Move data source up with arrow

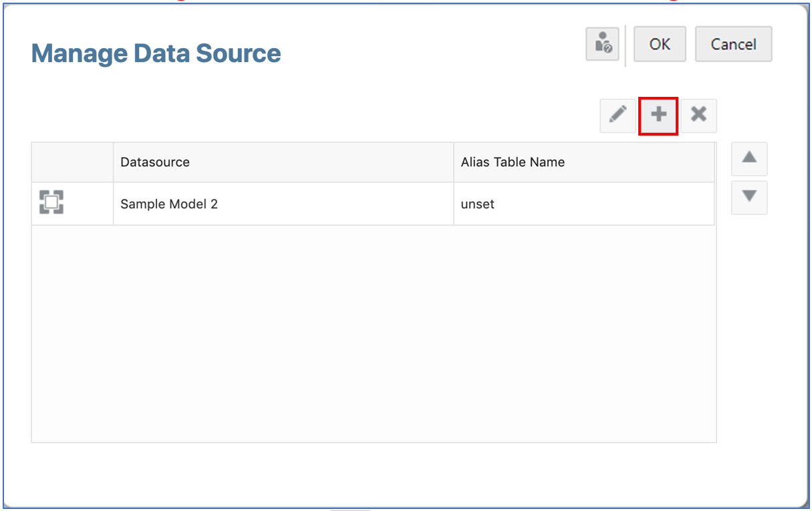[749, 158]
